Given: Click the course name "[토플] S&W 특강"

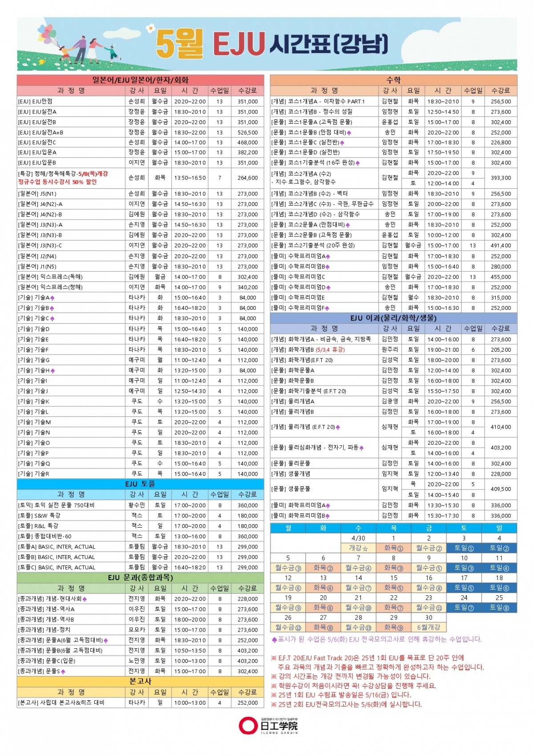Looking at the screenshot, I should (x=39, y=516).
